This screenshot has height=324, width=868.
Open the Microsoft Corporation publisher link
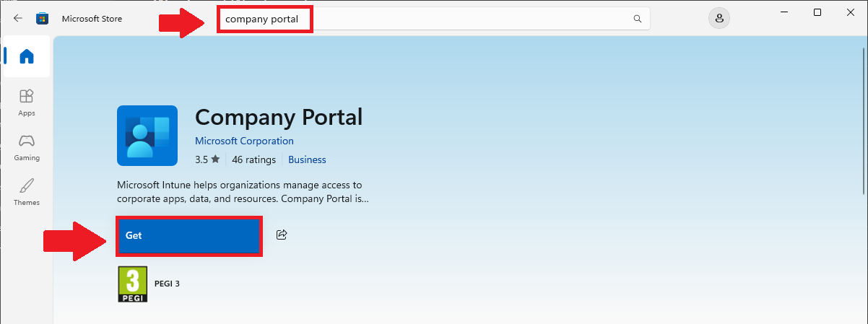(x=244, y=141)
